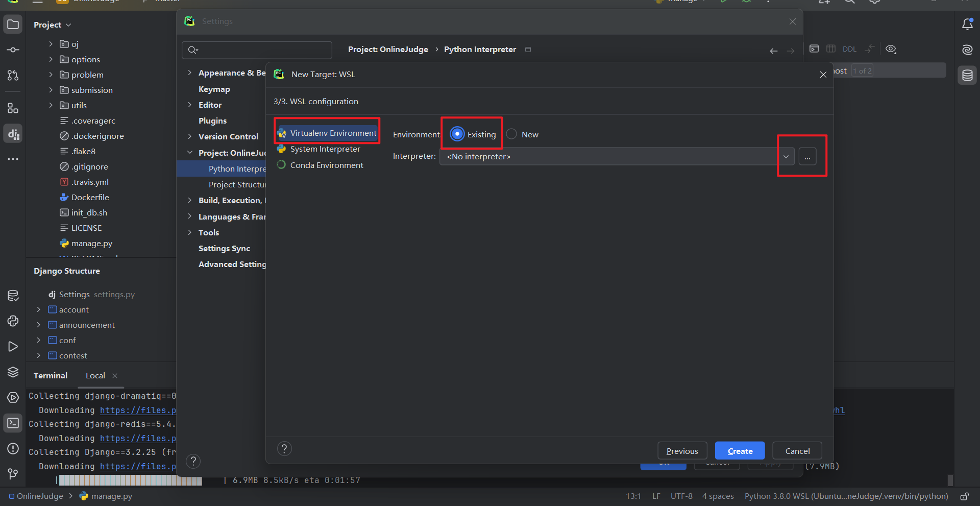Open Version Control settings page

228,137
